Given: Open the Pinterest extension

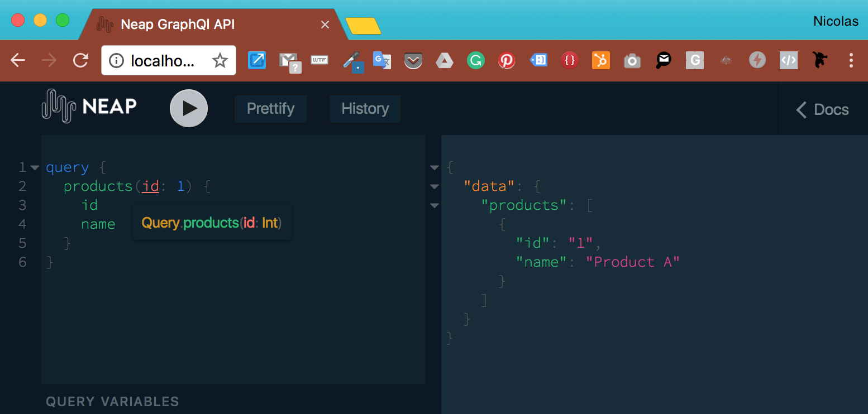Looking at the screenshot, I should (x=507, y=60).
